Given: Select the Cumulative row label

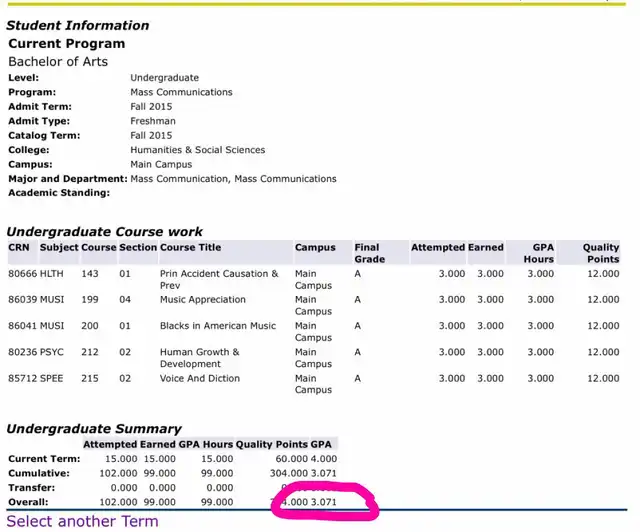Looking at the screenshot, I should [38, 473].
